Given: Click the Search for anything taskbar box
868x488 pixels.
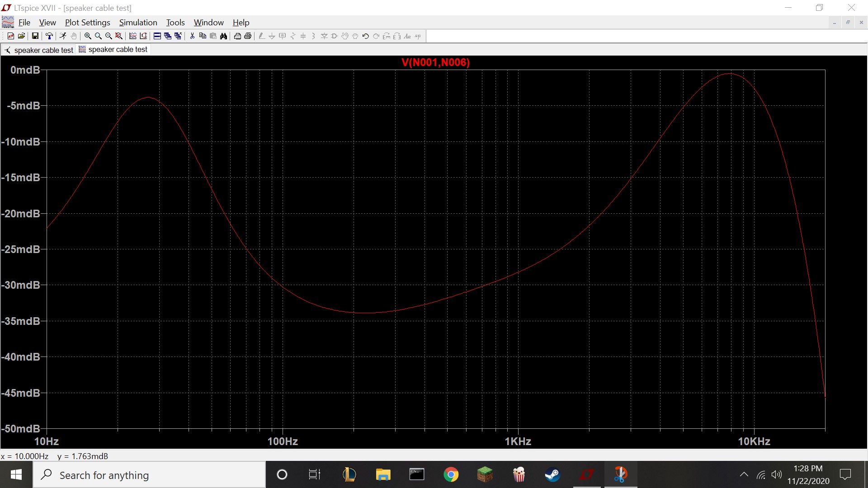Looking at the screenshot, I should pos(149,475).
